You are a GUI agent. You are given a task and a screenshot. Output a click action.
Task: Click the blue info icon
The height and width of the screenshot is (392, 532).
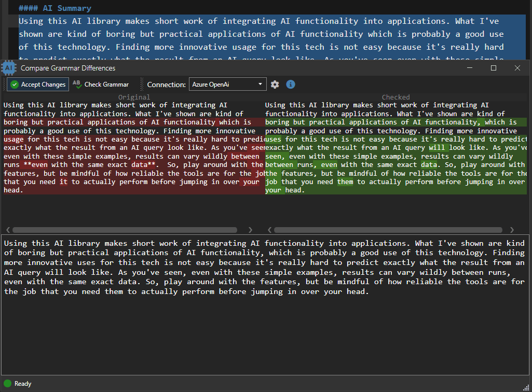tap(291, 85)
